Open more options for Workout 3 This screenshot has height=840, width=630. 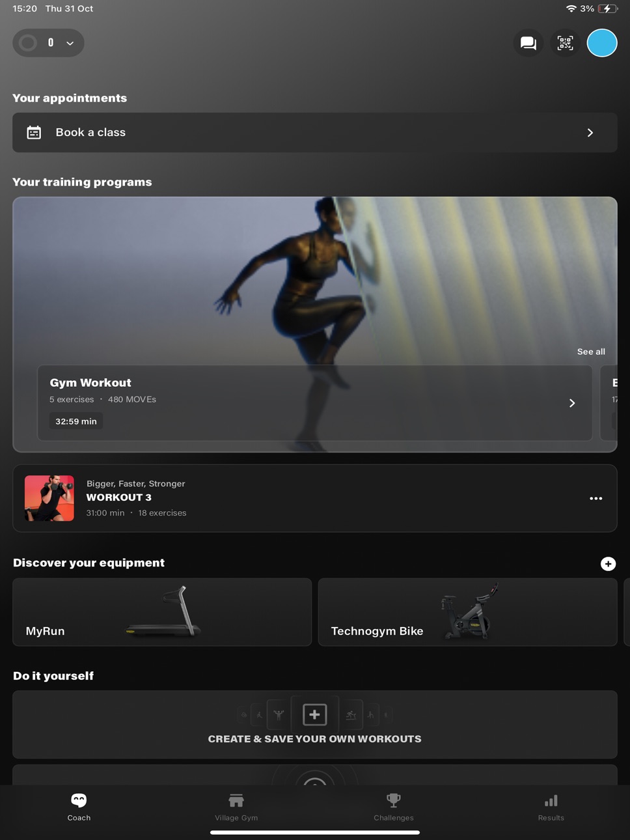596,498
